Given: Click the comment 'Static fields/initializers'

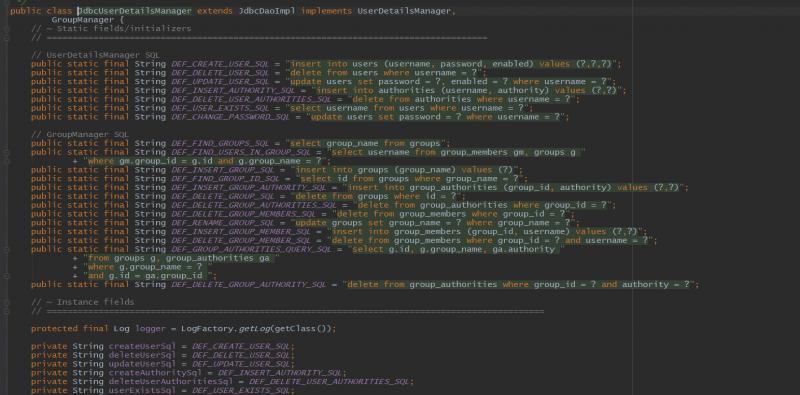Looking at the screenshot, I should pos(124,29).
